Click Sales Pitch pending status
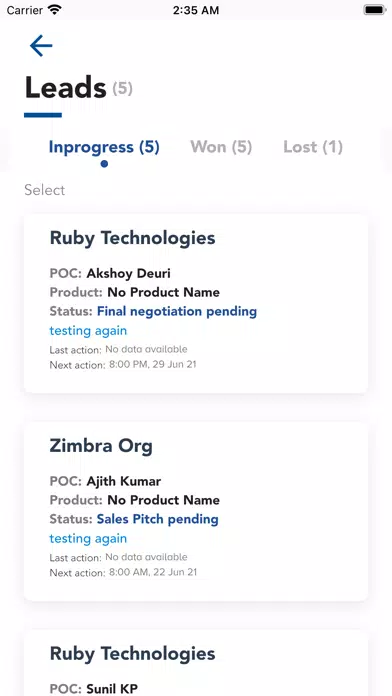The height and width of the screenshot is (696, 392). (x=158, y=519)
